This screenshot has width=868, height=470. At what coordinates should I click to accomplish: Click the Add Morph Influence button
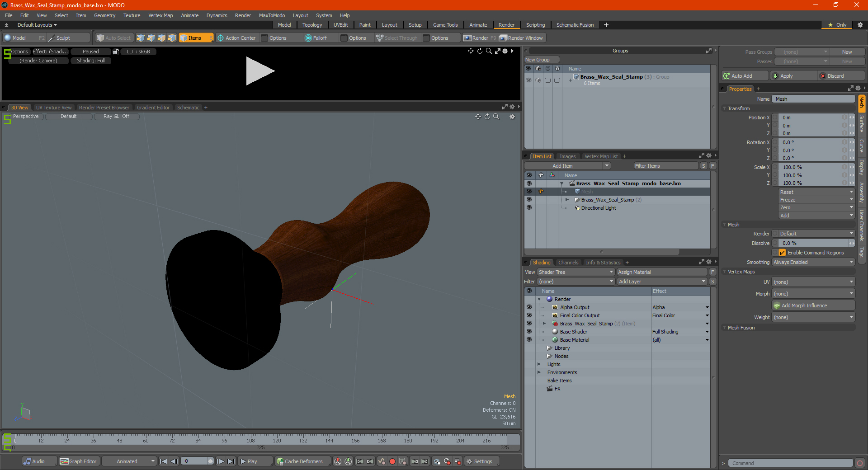(x=813, y=305)
